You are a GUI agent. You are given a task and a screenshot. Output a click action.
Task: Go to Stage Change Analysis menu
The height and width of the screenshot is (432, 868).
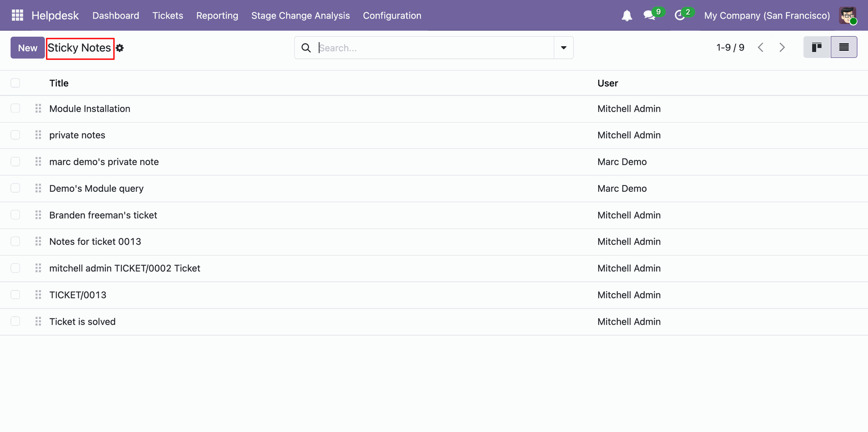click(x=300, y=16)
